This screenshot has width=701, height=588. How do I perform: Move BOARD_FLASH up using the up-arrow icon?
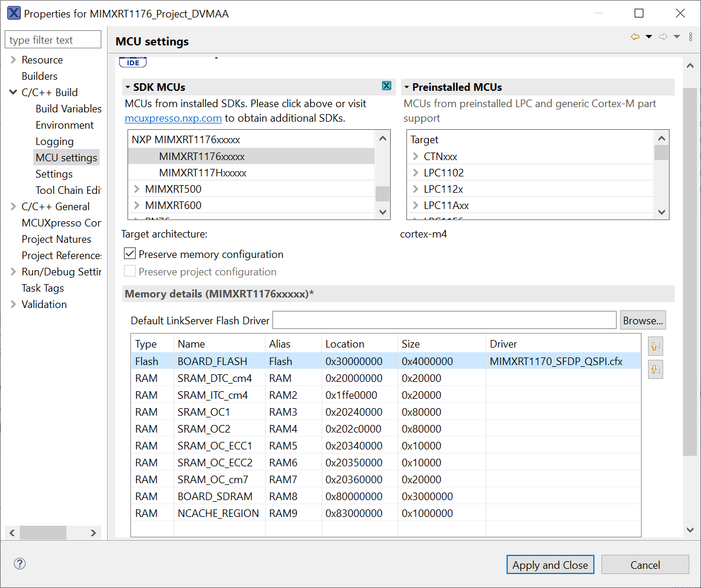655,346
